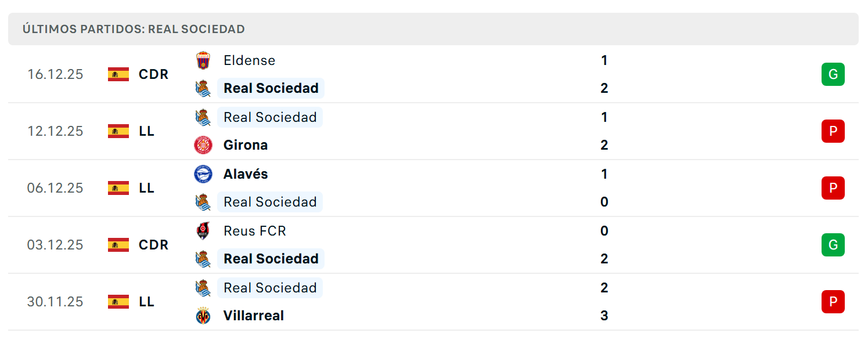Select the Reus FCR team name
The image size is (868, 340).
[255, 231]
